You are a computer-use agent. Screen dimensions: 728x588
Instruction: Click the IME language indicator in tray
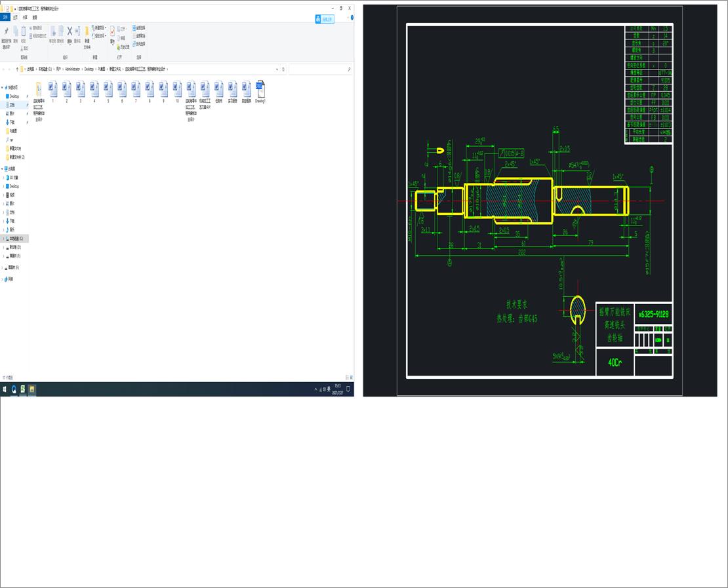coord(329,389)
